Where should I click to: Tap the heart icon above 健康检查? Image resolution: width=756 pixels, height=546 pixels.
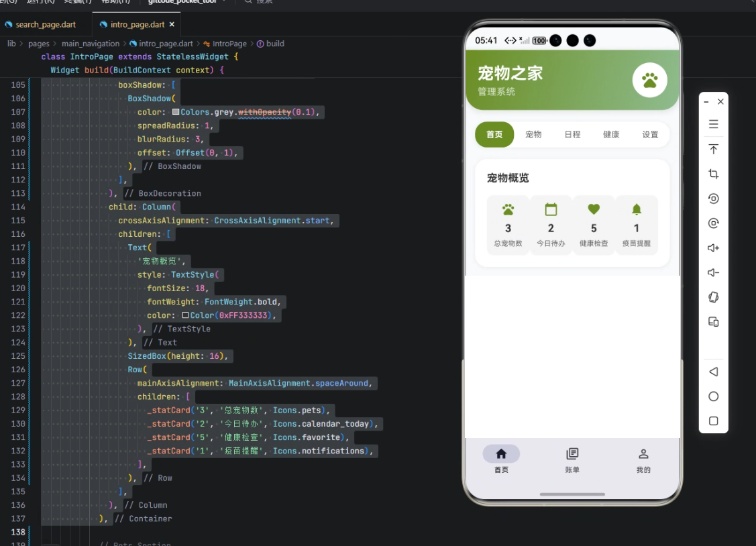point(594,209)
